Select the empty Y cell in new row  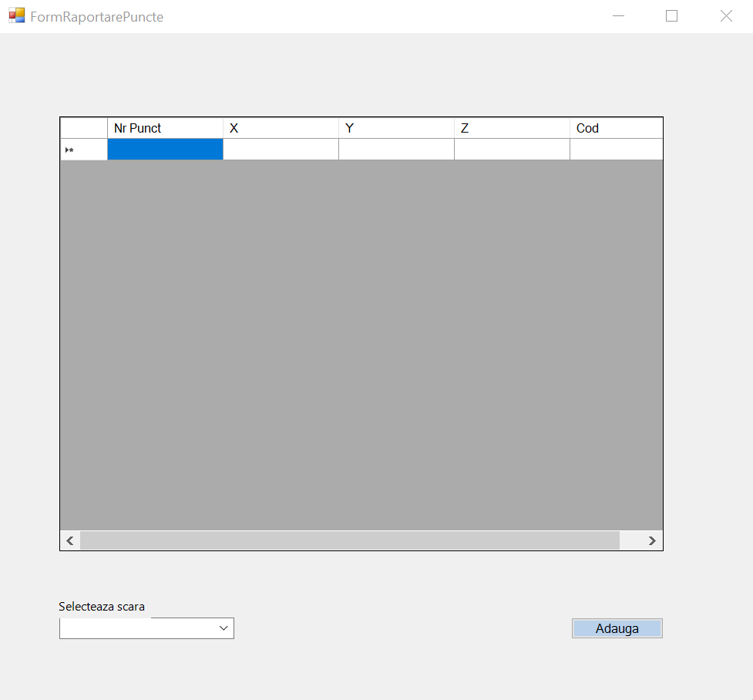tap(396, 150)
